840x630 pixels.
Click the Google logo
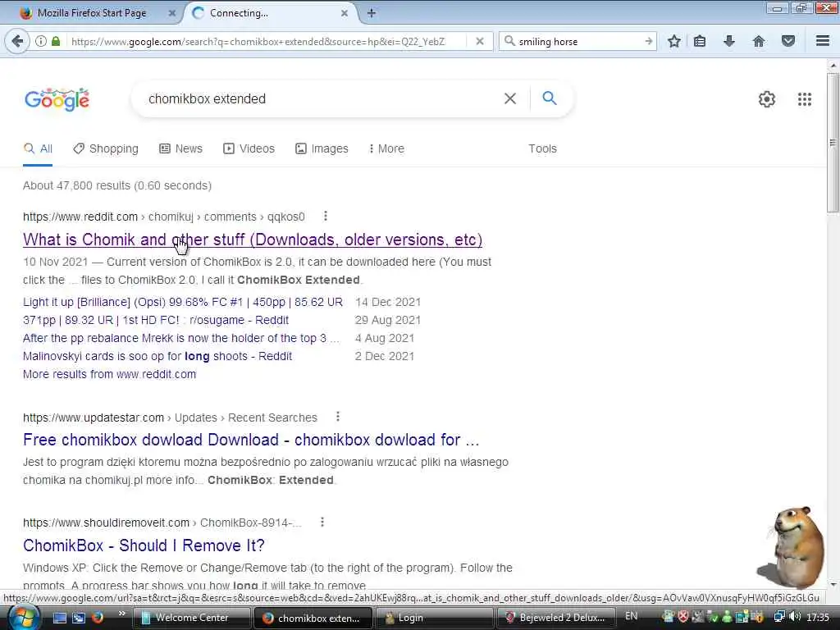(57, 99)
